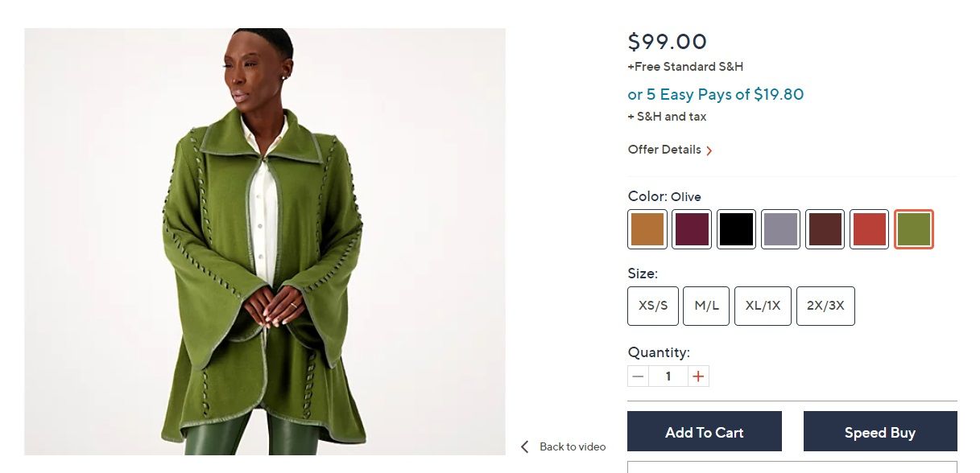Viewport: 980px width, 473px height.
Task: Decrease quantity with the minus icon
Action: 639,376
